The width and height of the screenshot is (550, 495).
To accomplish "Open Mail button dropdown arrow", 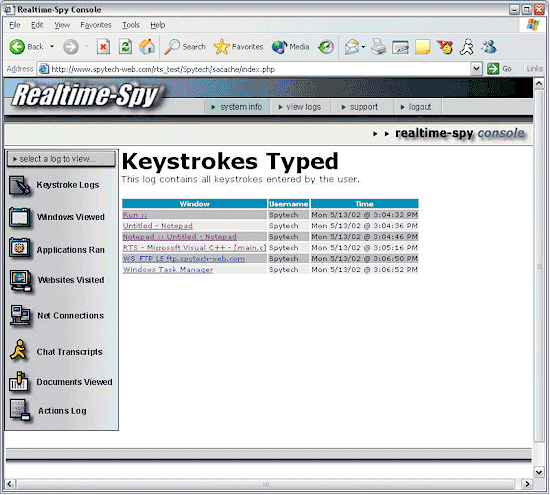I will (363, 47).
